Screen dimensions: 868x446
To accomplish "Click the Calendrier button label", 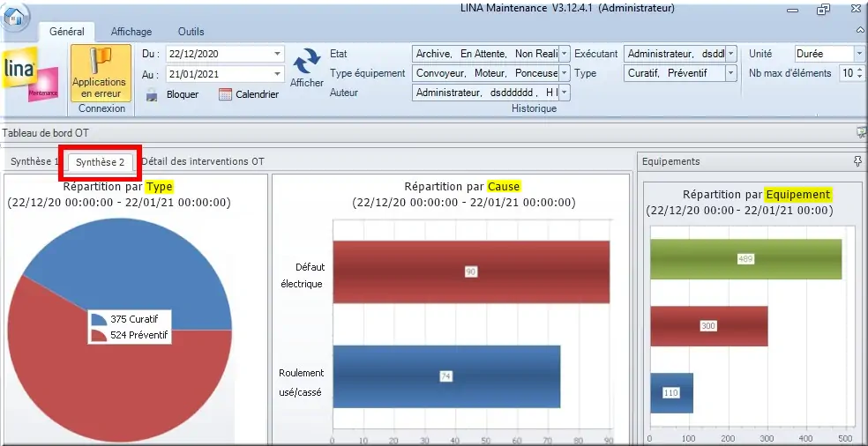I will [x=258, y=94].
